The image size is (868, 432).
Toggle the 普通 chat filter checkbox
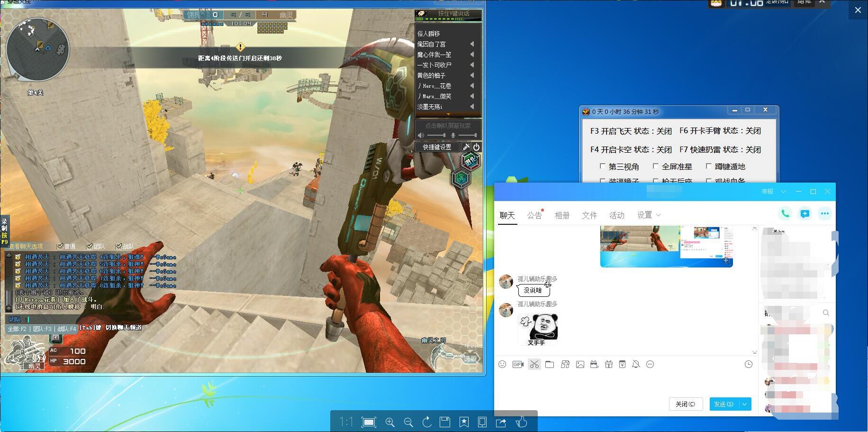point(60,246)
